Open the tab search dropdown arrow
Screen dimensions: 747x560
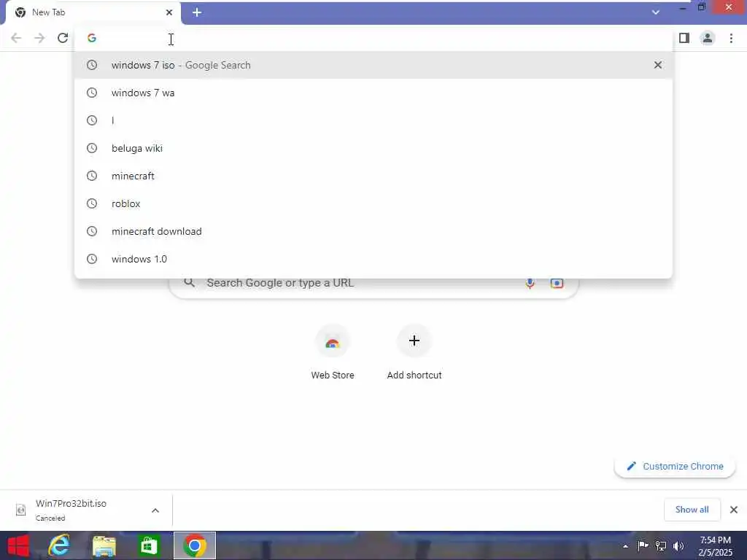[656, 12]
